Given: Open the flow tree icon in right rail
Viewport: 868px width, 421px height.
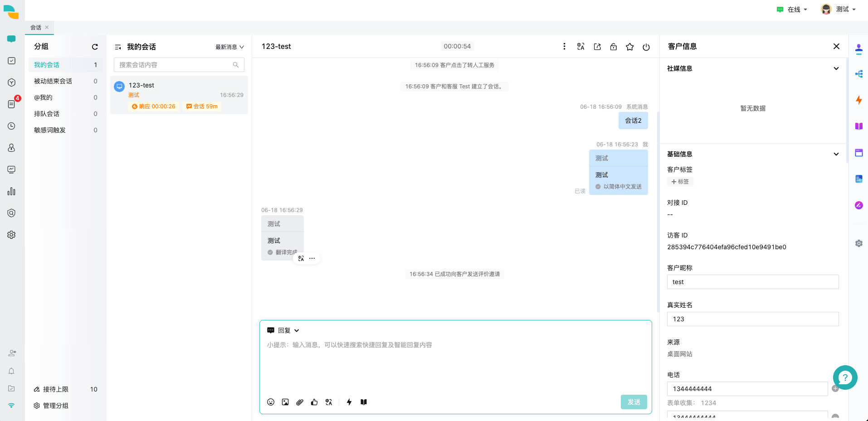Looking at the screenshot, I should pos(858,74).
